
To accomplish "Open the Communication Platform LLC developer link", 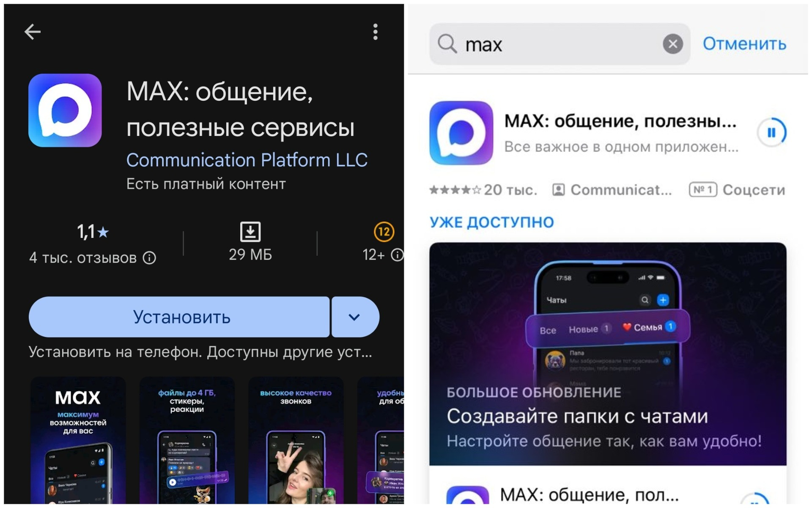I will coord(247,160).
